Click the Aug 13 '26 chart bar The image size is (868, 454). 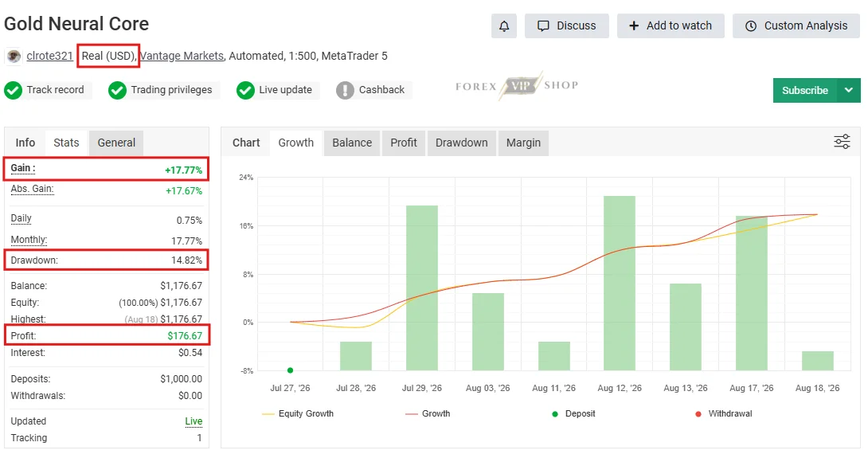tap(686, 327)
